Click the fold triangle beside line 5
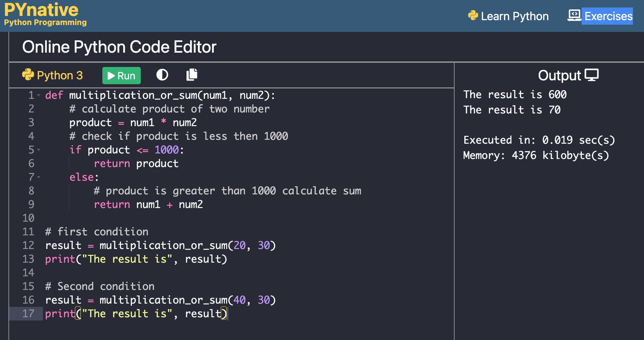 click(39, 150)
